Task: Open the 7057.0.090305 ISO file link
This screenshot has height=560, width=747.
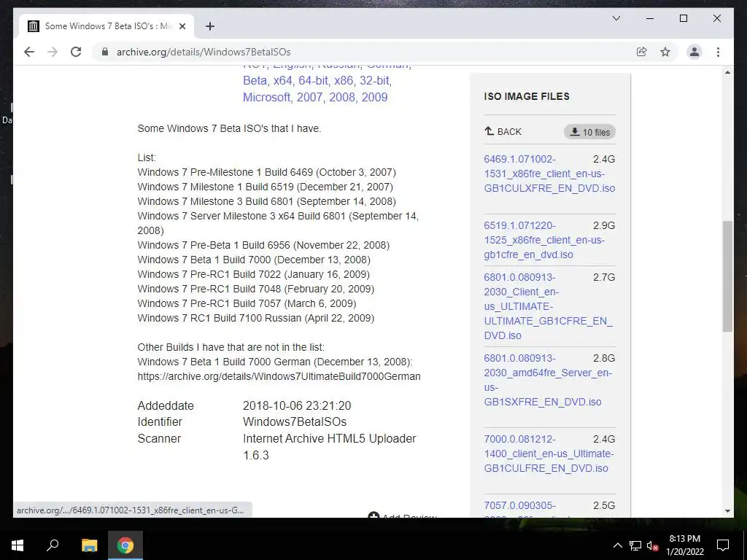Action: coord(519,505)
